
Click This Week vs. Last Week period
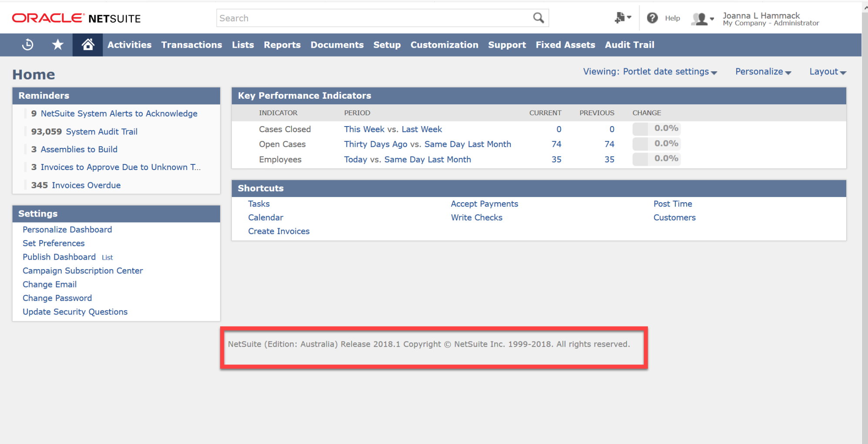(393, 129)
